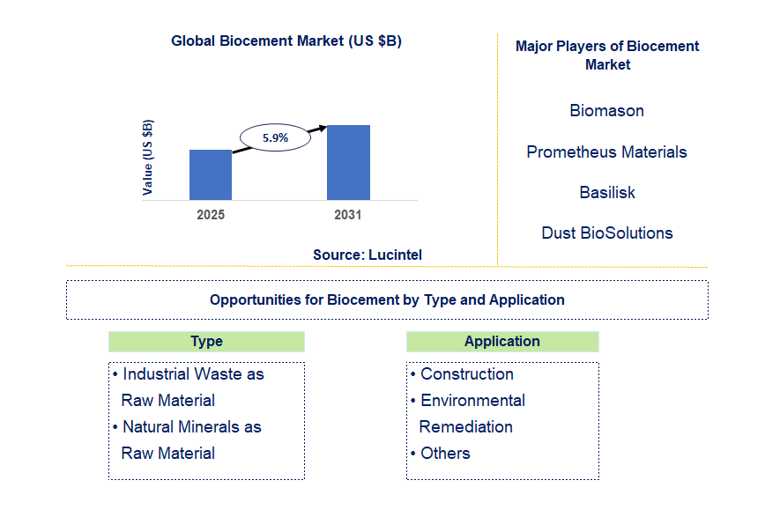Click 'Environmental Remediation' bullet item
The width and height of the screenshot is (765, 532).
[468, 413]
